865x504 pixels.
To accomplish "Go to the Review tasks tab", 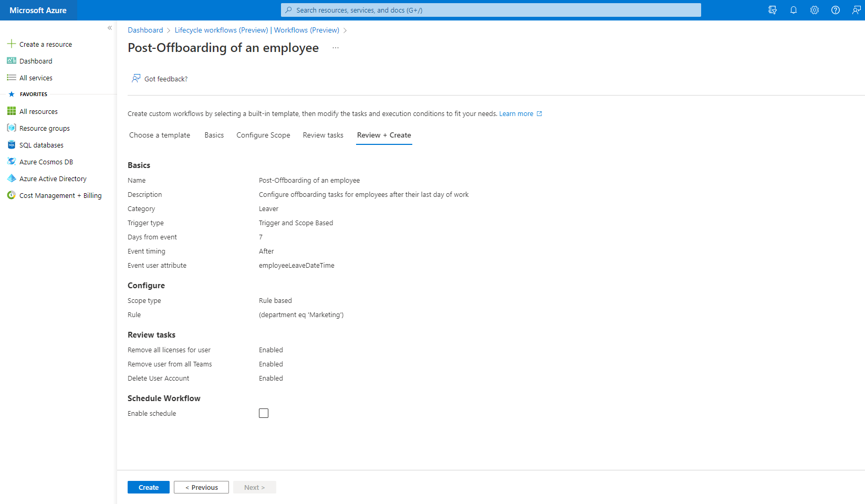I will point(323,135).
